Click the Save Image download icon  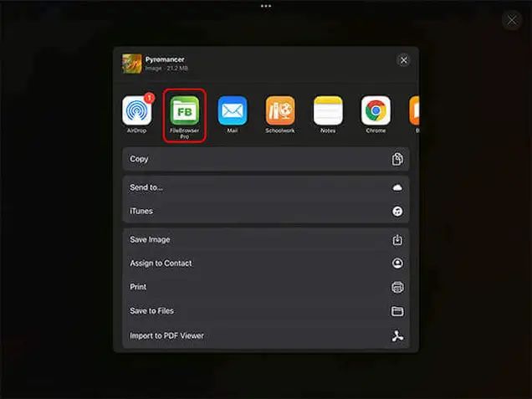[x=397, y=240]
